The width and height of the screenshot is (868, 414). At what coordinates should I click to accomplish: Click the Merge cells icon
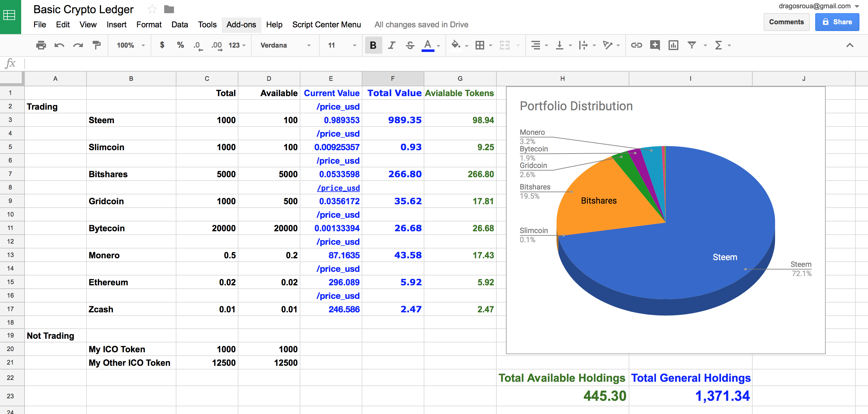click(504, 45)
